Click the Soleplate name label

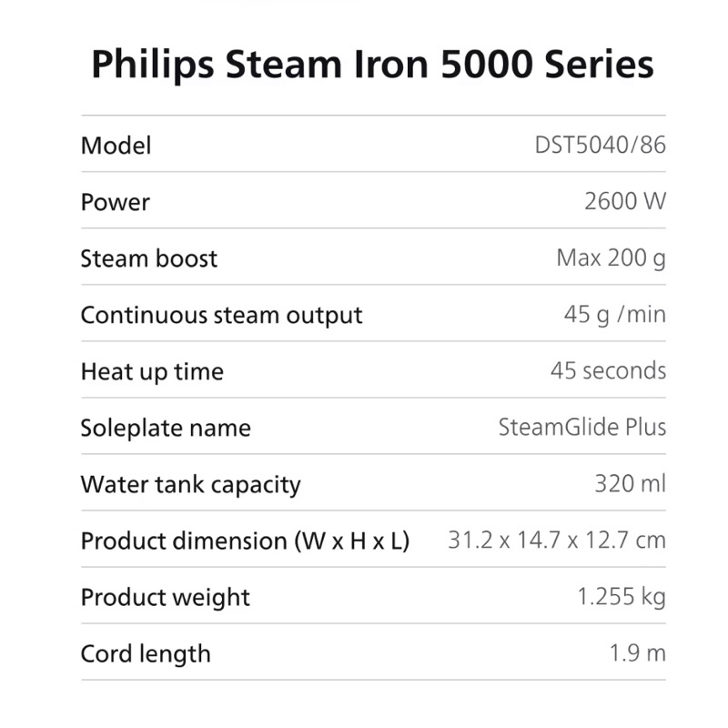pyautogui.click(x=165, y=428)
